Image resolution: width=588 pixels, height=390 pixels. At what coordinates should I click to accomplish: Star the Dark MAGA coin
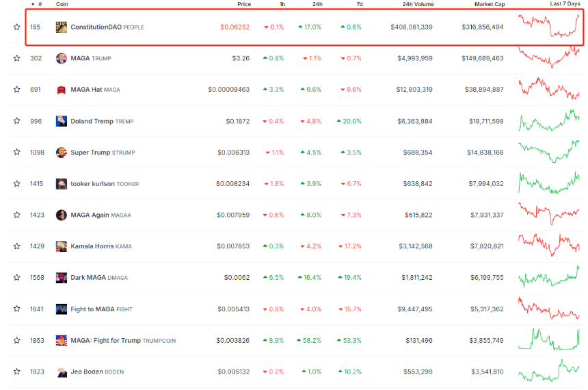click(16, 277)
